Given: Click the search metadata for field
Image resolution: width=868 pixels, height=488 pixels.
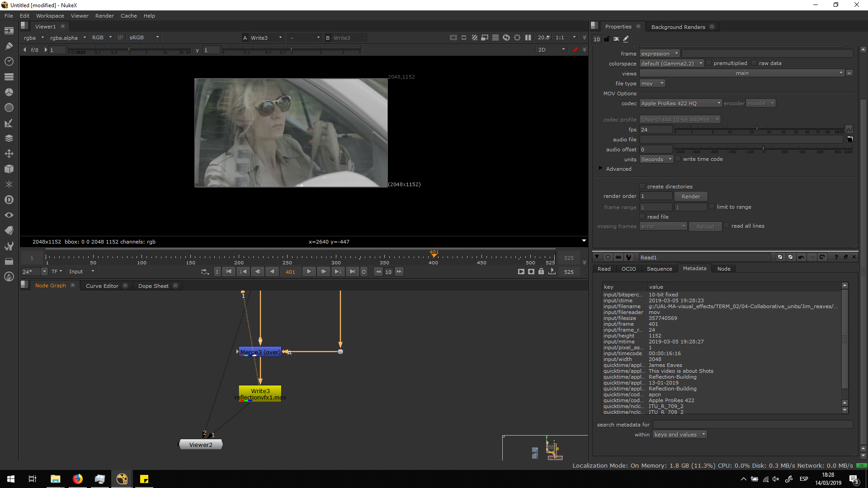Looking at the screenshot, I should click(752, 425).
